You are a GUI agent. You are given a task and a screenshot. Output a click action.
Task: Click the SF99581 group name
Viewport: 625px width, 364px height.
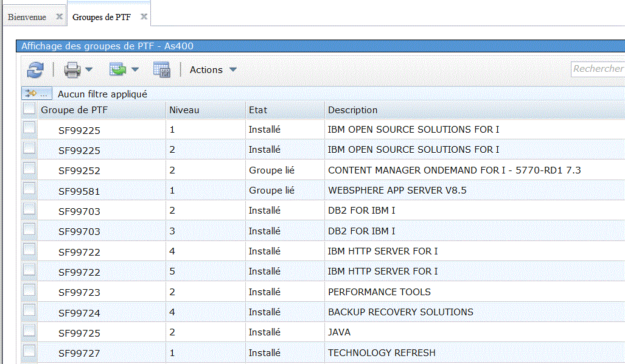click(79, 191)
